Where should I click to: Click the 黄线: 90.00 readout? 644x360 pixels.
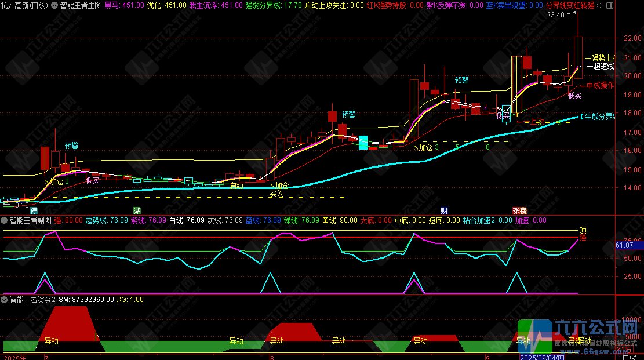[x=340, y=220]
